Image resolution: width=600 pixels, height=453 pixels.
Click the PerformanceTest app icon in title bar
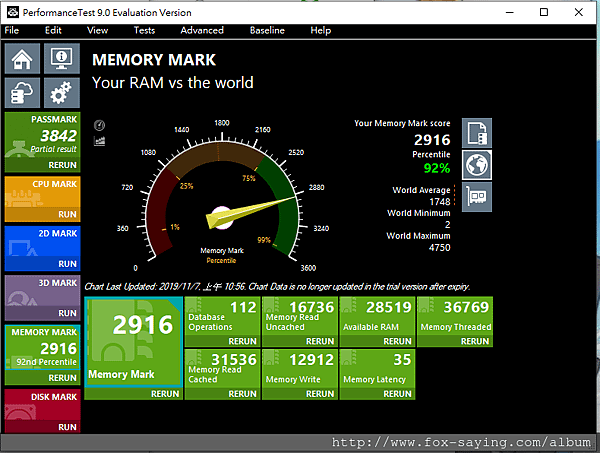[13, 12]
